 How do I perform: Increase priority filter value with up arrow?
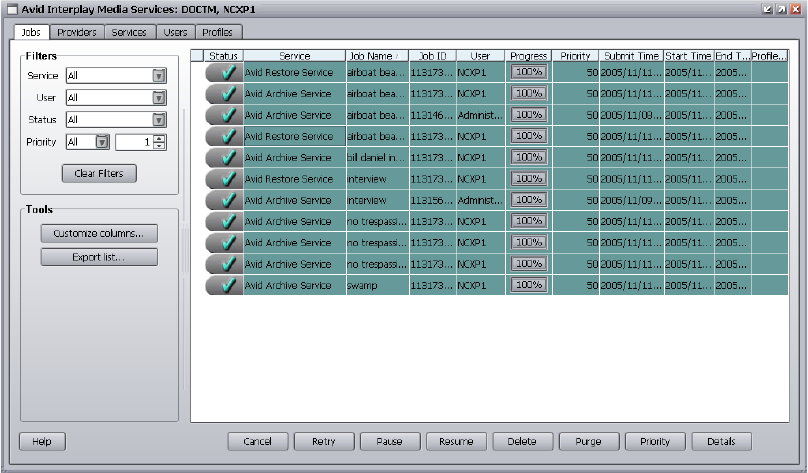(x=159, y=138)
